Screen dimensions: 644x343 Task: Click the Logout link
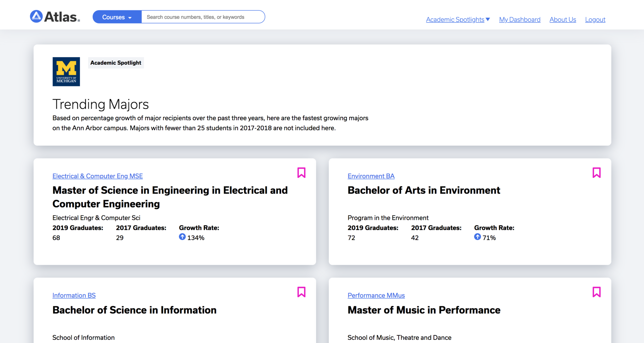click(595, 19)
